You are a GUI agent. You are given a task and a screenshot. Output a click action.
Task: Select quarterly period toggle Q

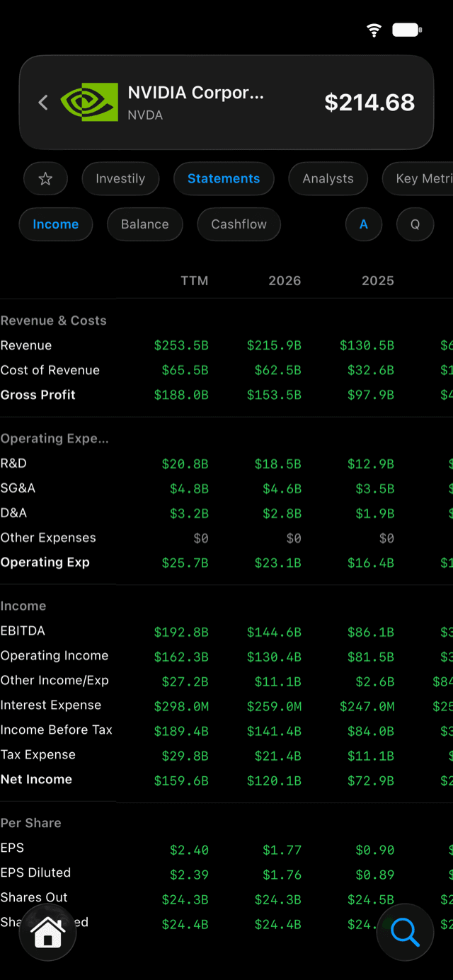point(415,224)
